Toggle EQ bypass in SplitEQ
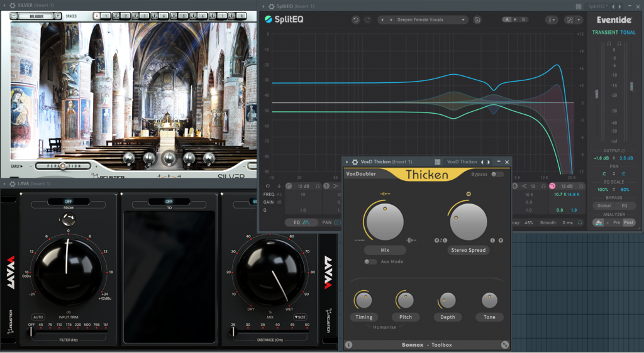The image size is (644, 353). 625,206
